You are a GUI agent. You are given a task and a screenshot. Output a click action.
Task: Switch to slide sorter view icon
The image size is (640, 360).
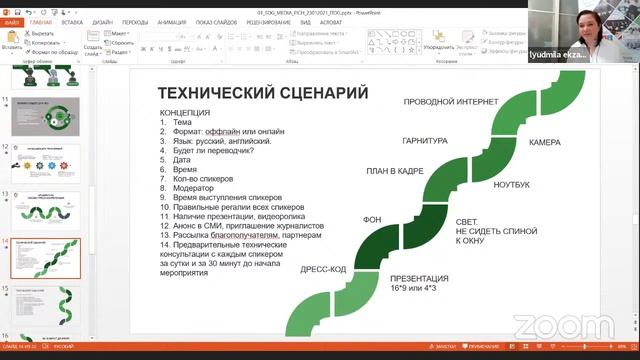coord(526,347)
